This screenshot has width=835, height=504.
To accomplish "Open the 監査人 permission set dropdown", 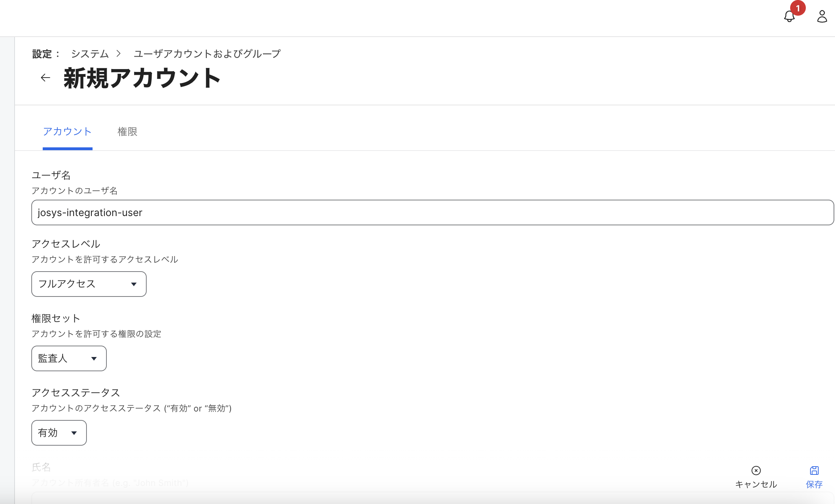I will tap(69, 358).
